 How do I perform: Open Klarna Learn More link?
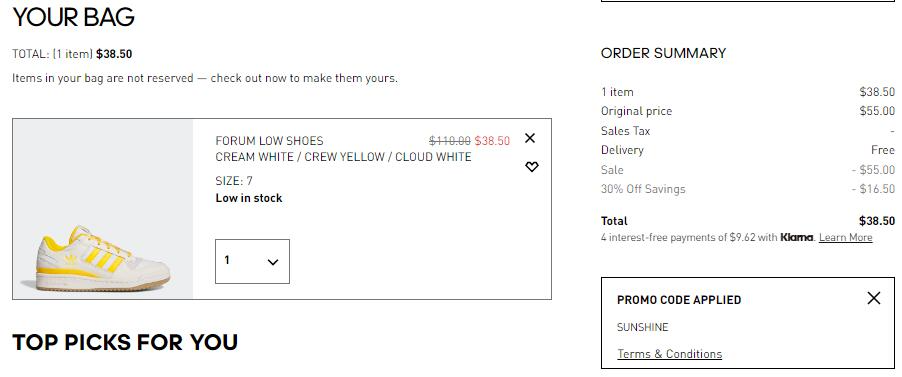pyautogui.click(x=846, y=238)
